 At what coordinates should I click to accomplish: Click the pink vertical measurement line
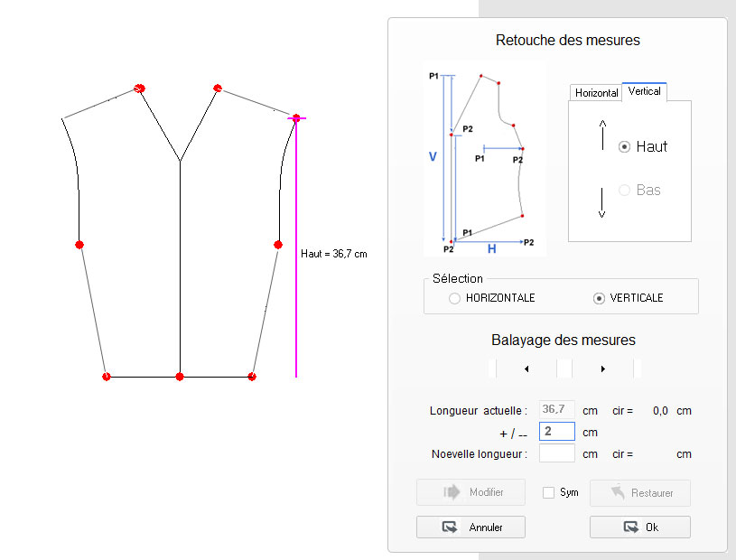pyautogui.click(x=296, y=271)
